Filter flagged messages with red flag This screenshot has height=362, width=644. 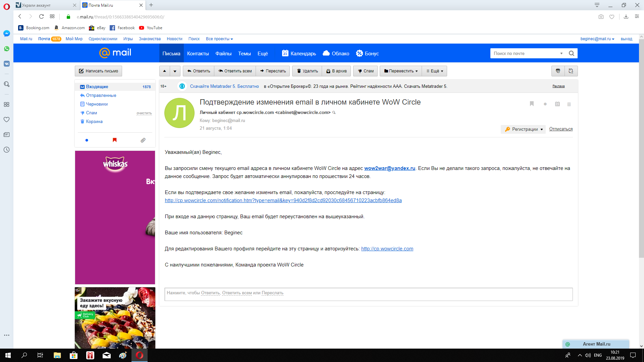pos(115,140)
